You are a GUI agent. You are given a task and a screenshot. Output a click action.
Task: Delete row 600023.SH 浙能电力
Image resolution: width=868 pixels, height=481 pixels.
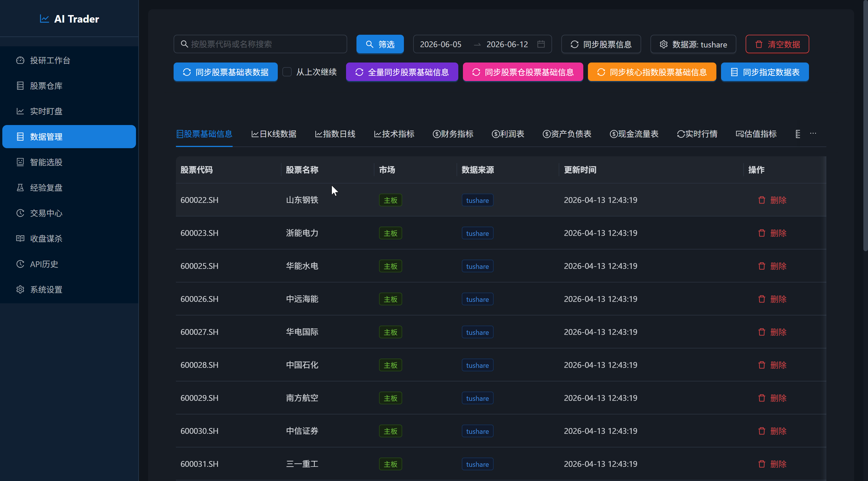click(x=772, y=233)
